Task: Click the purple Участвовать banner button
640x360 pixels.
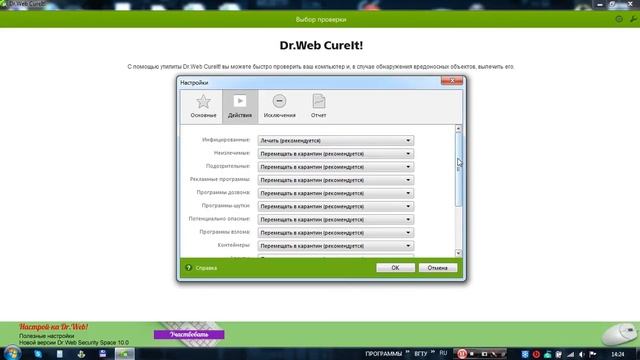Action: (189, 335)
